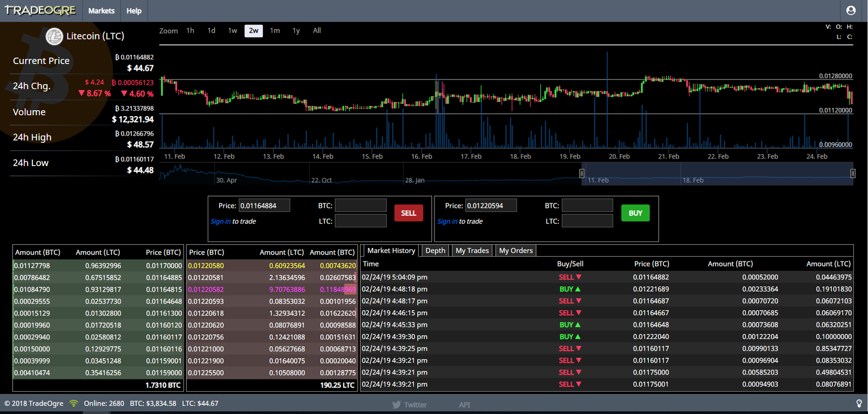
Task: Switch to the Depth tab
Action: point(435,251)
